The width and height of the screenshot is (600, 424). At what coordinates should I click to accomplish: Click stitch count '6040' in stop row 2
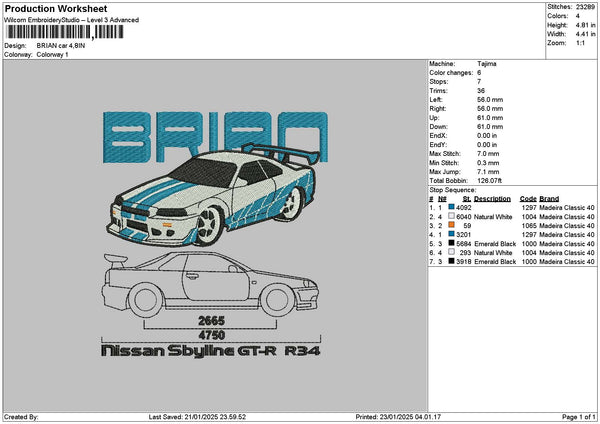coord(464,217)
